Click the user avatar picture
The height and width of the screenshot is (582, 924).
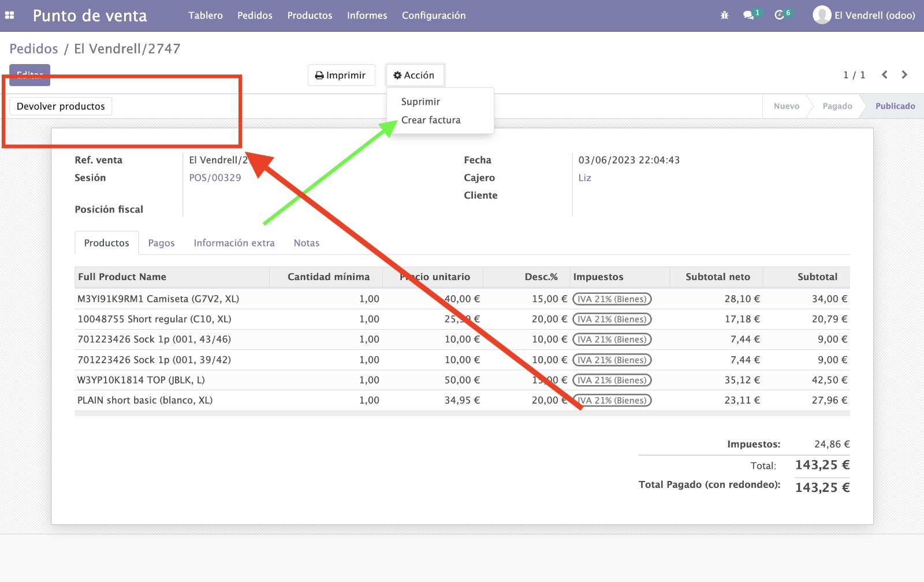[x=821, y=16]
